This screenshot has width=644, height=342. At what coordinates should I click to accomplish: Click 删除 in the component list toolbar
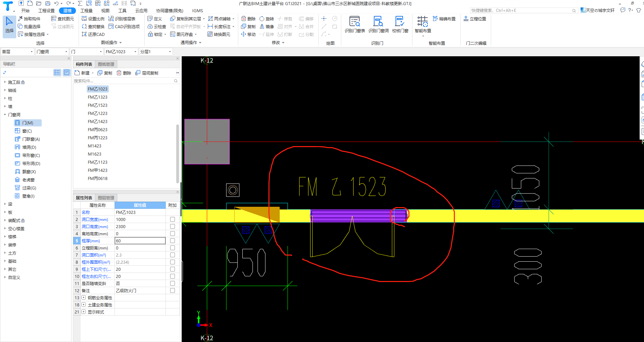(124, 73)
